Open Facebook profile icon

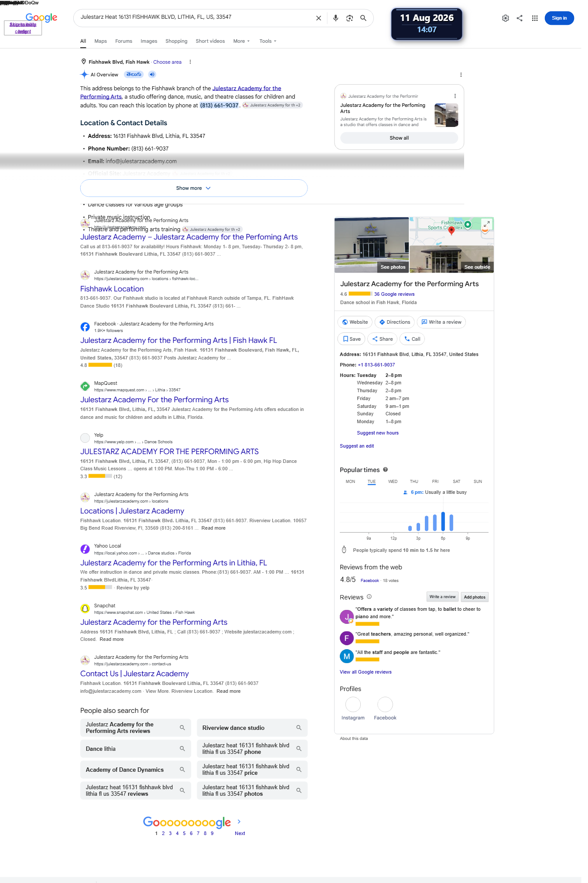(x=385, y=705)
